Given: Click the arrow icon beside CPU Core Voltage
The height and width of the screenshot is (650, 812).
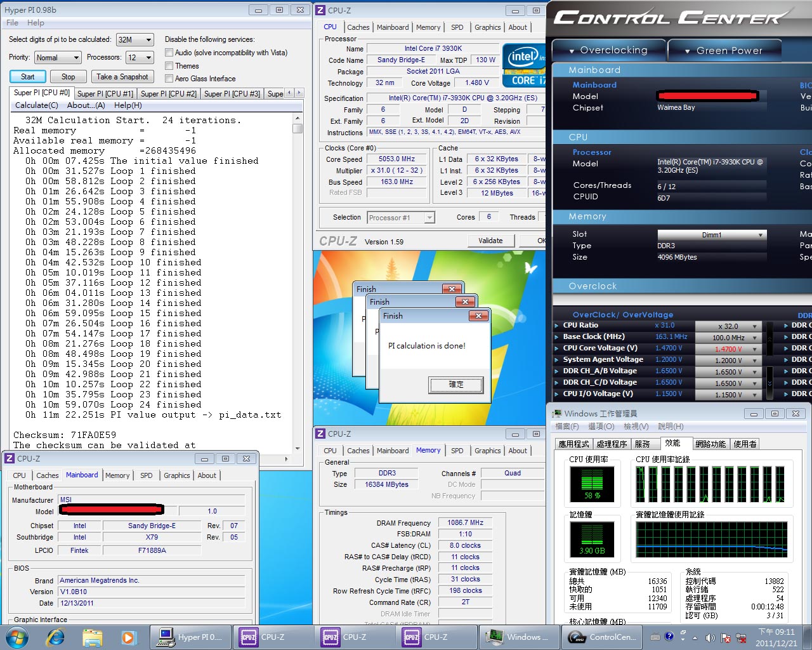Looking at the screenshot, I should pyautogui.click(x=558, y=348).
